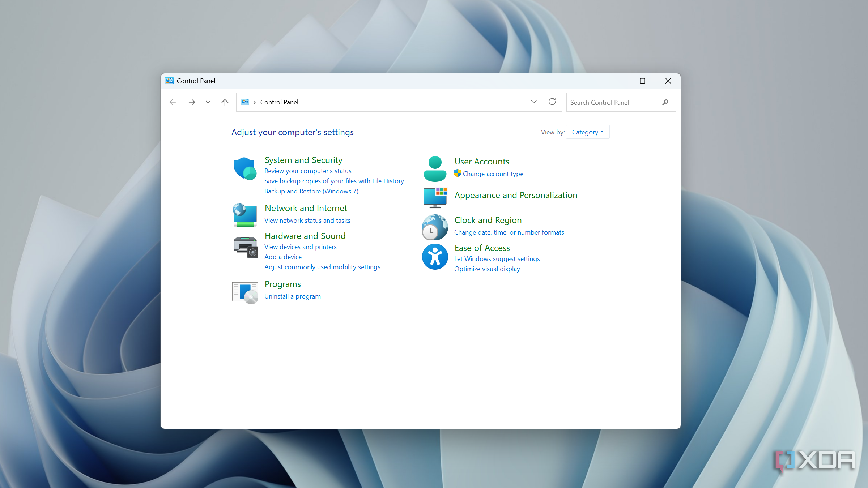Click View devices and printers
This screenshot has width=868, height=488.
(301, 247)
